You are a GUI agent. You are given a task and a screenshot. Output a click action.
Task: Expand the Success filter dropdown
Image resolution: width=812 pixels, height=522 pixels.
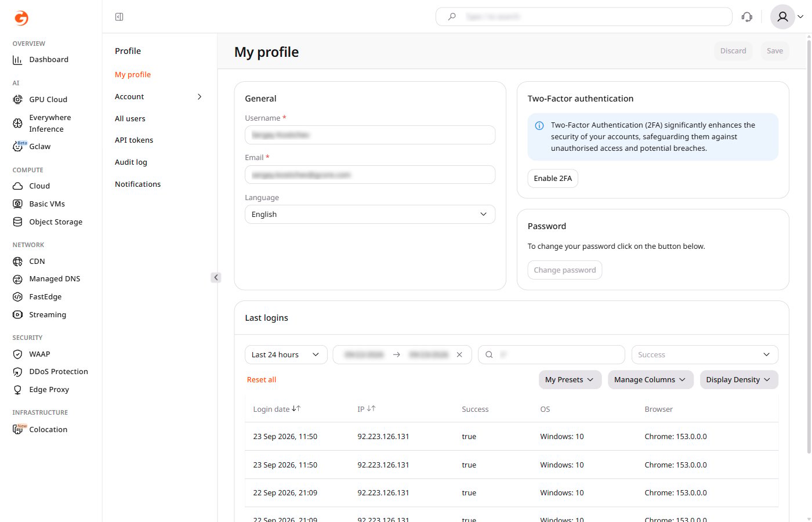pos(705,354)
